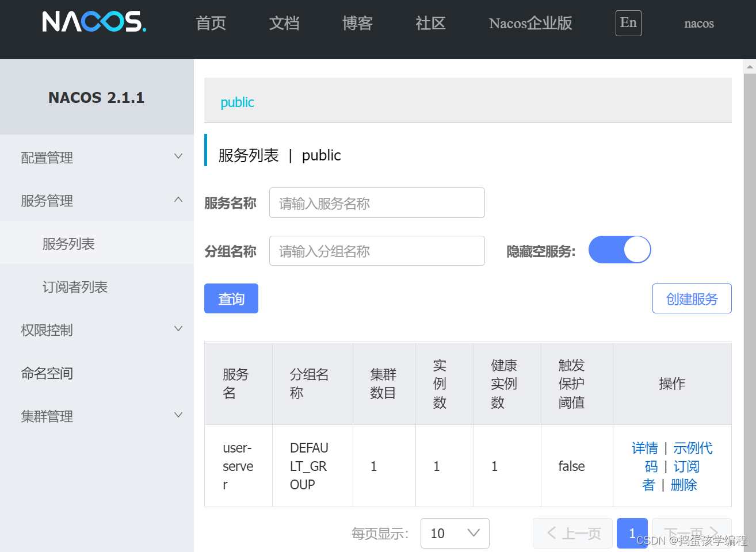Collapse the 服务管理 sidebar section
The width and height of the screenshot is (756, 552).
point(97,200)
